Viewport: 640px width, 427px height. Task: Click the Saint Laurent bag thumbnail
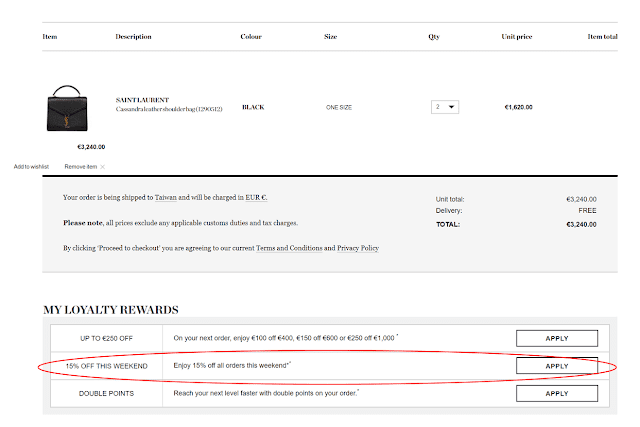67,108
